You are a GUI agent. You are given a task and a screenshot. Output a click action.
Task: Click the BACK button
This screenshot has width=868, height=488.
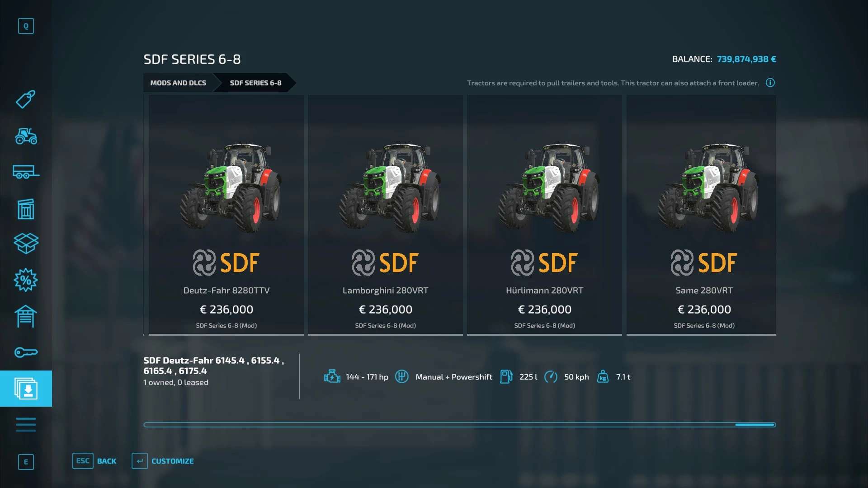tap(94, 461)
